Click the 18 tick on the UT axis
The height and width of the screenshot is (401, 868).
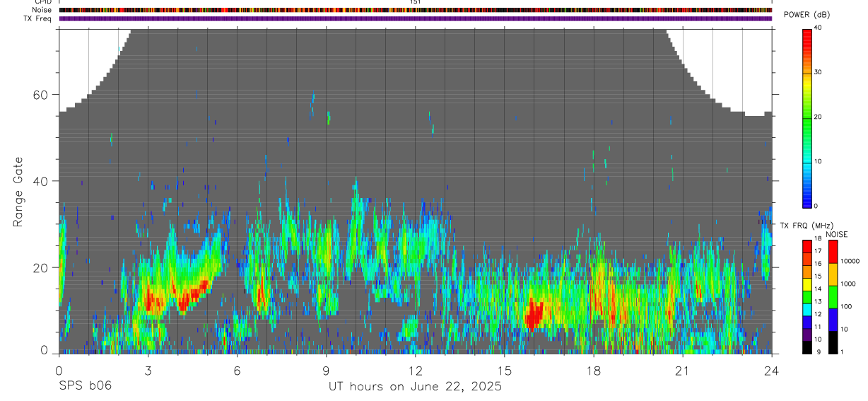point(594,370)
